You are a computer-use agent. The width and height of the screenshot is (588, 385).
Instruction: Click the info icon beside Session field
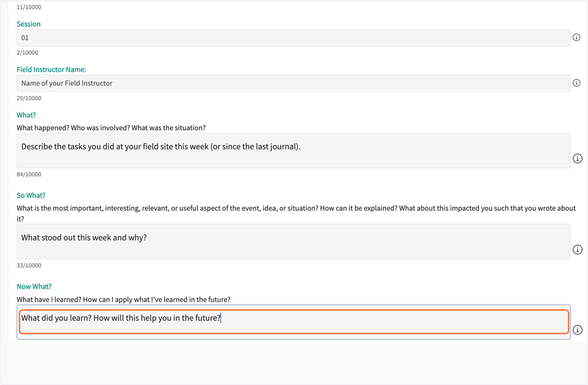pyautogui.click(x=577, y=38)
